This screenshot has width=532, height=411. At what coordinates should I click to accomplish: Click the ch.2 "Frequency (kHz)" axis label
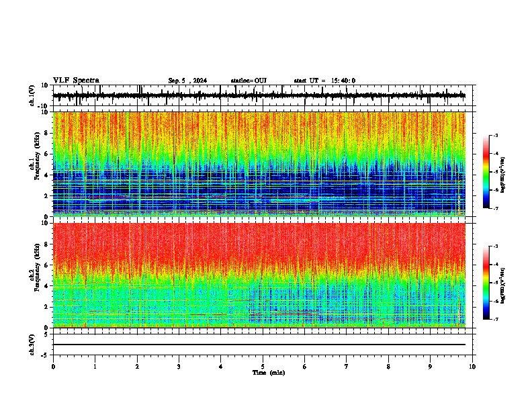click(x=37, y=267)
